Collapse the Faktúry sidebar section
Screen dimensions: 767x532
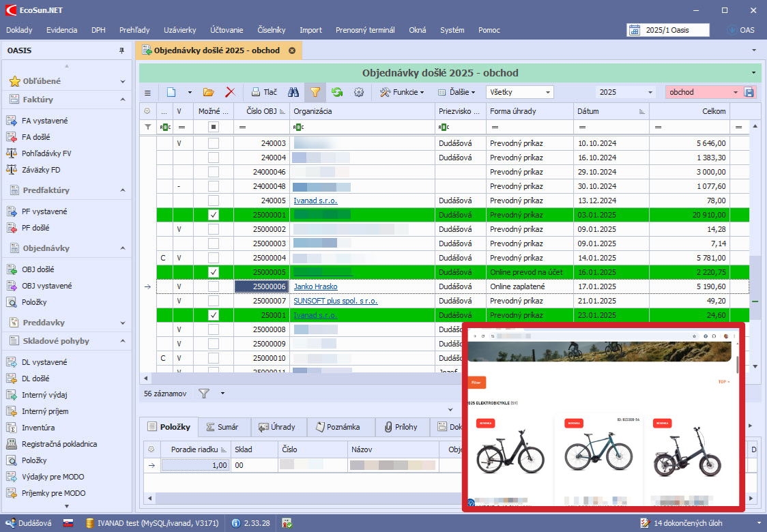pos(123,100)
